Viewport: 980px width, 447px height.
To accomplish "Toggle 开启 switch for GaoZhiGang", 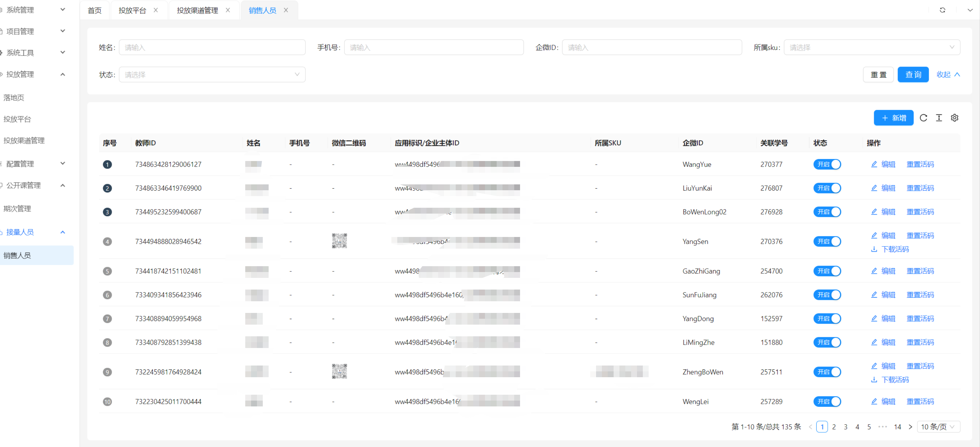I will [x=827, y=271].
